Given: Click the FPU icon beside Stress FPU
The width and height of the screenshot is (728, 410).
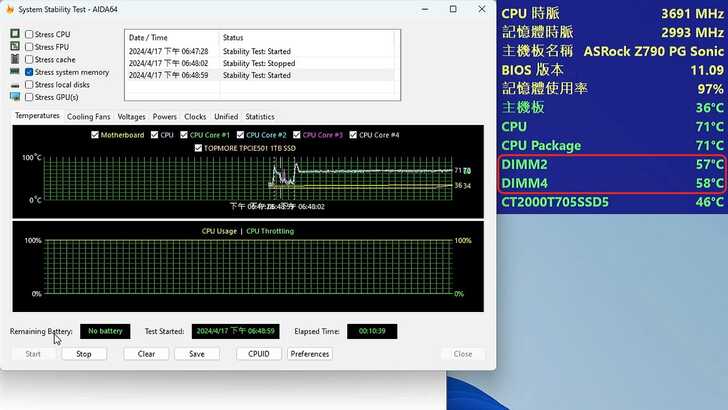Looking at the screenshot, I should click(15, 47).
